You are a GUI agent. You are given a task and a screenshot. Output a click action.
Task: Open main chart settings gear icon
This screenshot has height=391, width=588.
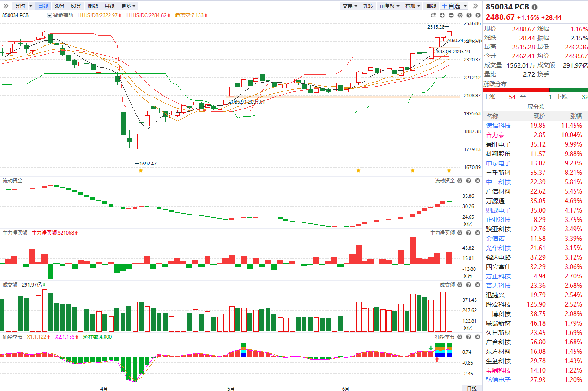click(460, 15)
